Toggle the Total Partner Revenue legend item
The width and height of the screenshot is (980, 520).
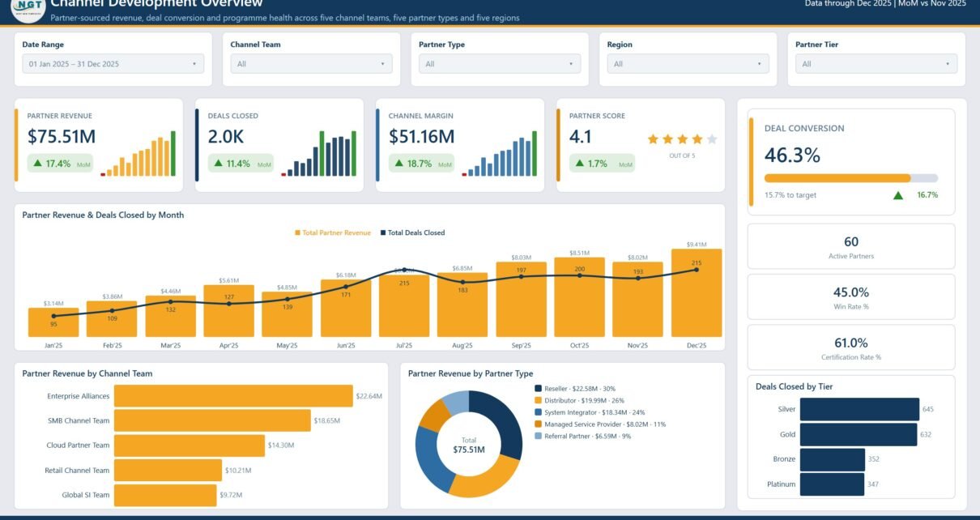click(333, 232)
